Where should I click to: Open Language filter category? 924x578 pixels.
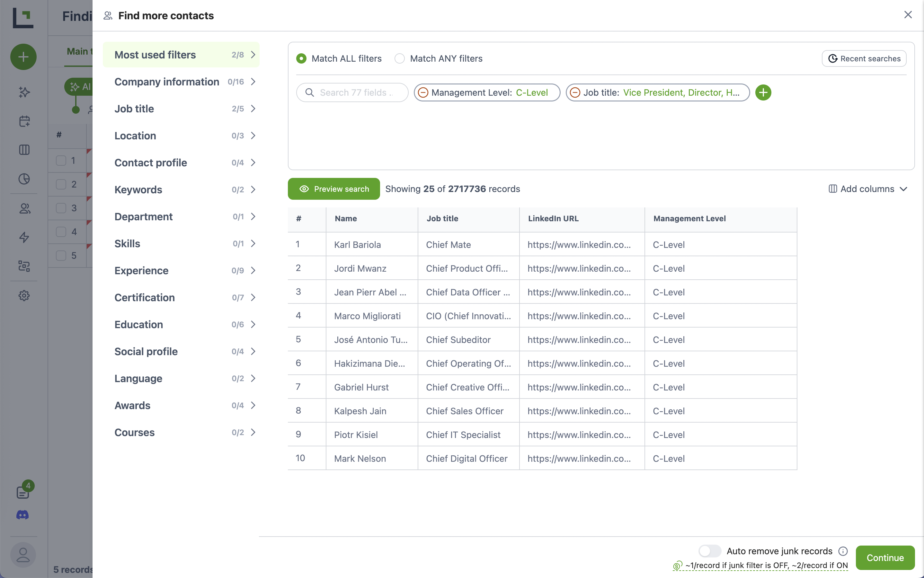pyautogui.click(x=181, y=379)
